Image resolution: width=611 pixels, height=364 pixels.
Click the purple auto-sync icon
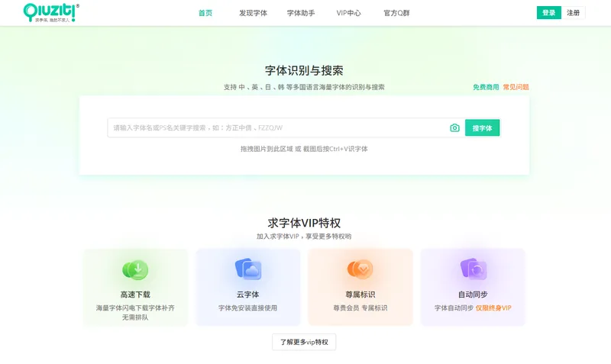coord(472,269)
